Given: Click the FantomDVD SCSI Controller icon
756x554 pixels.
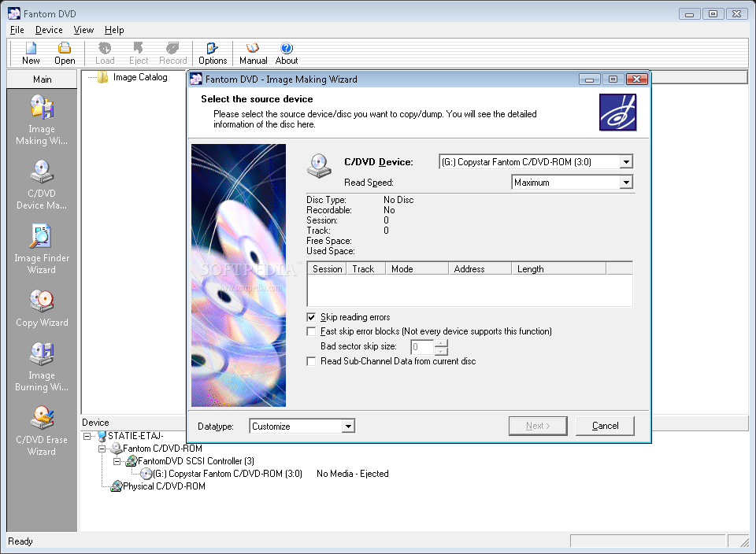Looking at the screenshot, I should tap(132, 461).
